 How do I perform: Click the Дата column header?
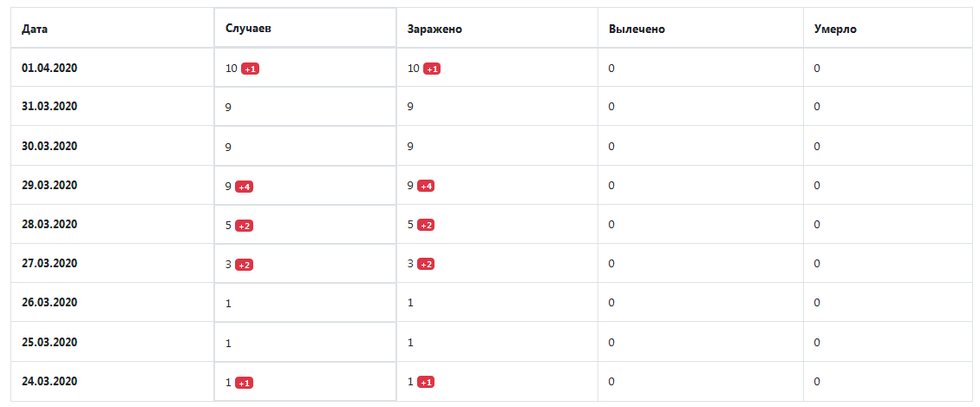point(35,30)
